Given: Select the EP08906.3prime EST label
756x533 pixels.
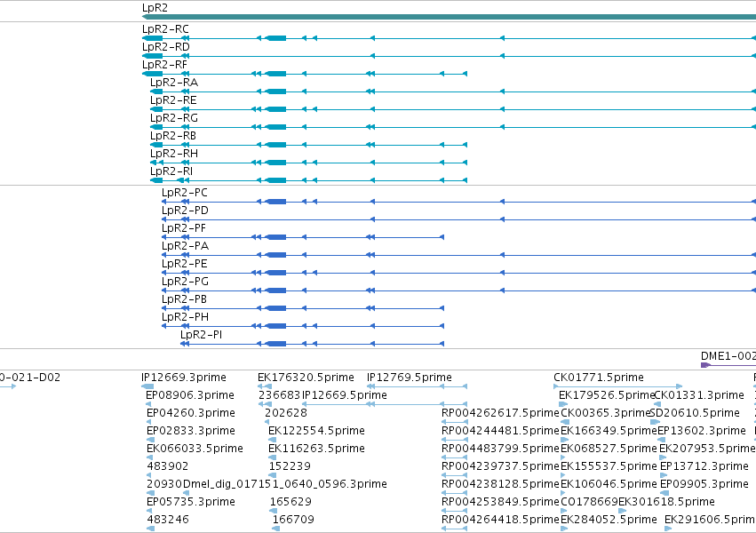Looking at the screenshot, I should 190,395.
